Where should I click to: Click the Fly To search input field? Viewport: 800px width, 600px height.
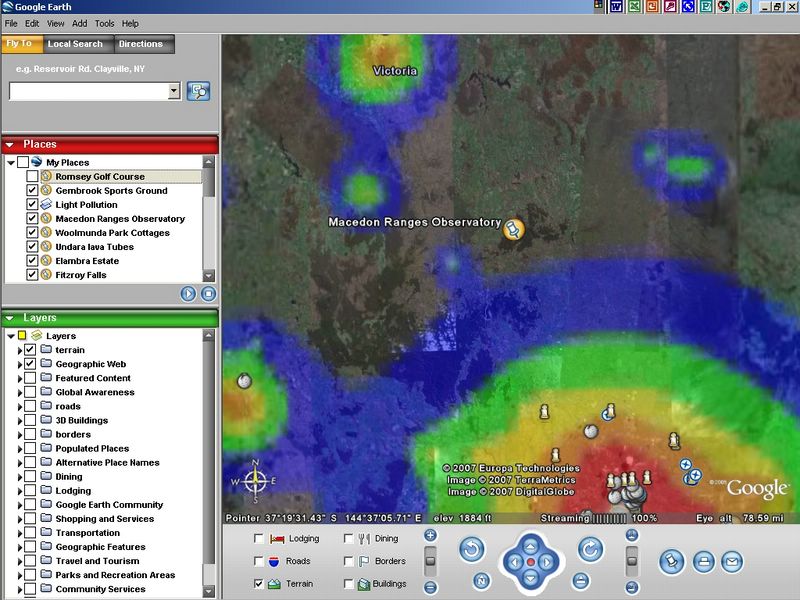89,91
